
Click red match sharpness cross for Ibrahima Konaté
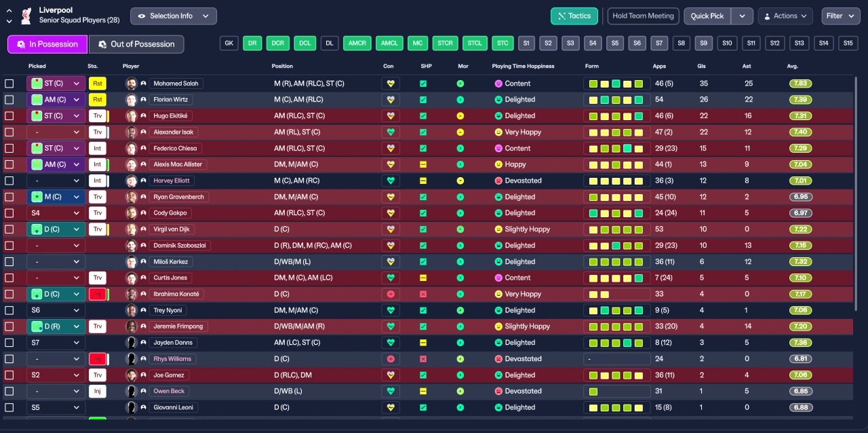coord(423,294)
